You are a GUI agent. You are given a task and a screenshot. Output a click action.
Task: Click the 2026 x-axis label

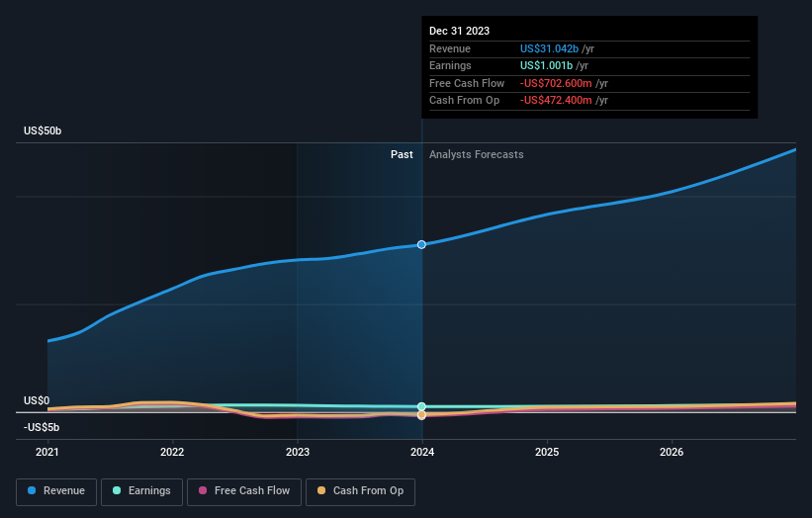pos(672,452)
